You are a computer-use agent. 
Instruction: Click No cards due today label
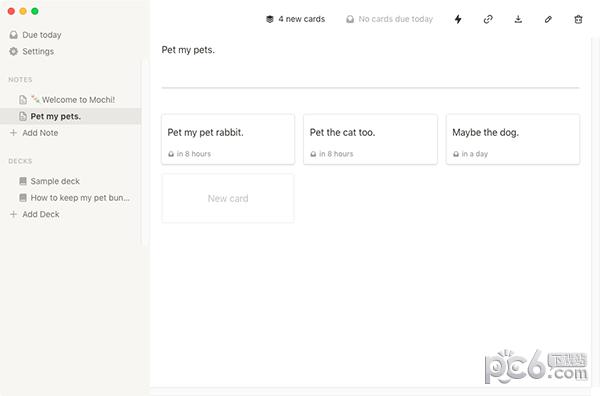pyautogui.click(x=396, y=19)
